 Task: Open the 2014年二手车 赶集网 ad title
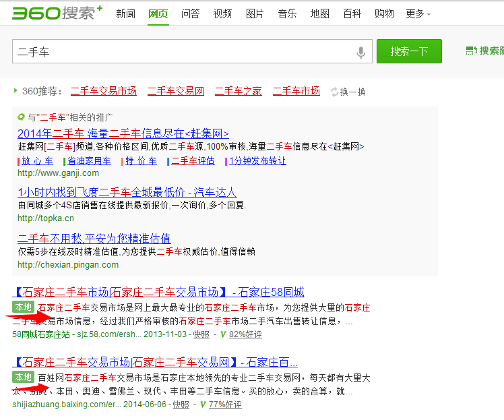point(123,133)
